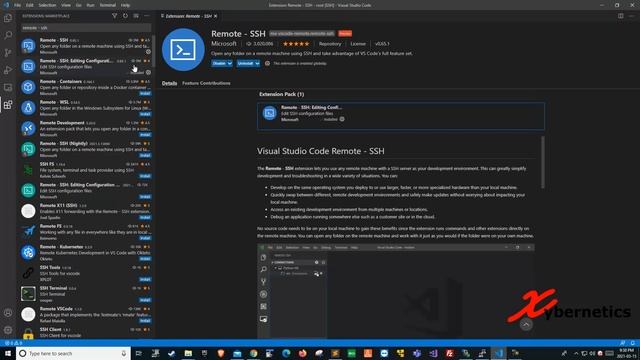This screenshot has width=640, height=360.
Task: Select Remote VSCode extension in list
Action: point(86,314)
